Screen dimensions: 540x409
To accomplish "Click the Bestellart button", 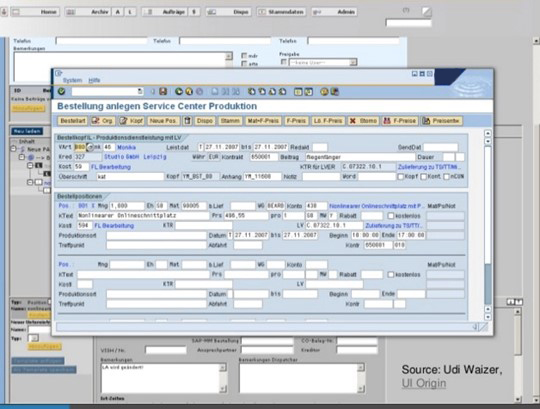I will [73, 121].
